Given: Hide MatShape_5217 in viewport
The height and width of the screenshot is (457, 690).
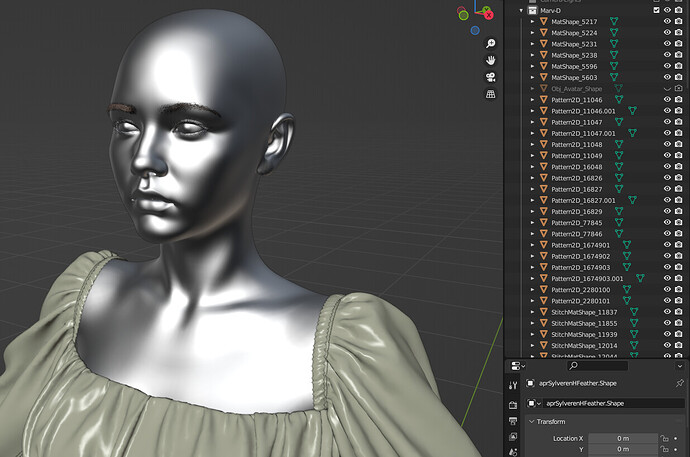Looking at the screenshot, I should point(668,21).
